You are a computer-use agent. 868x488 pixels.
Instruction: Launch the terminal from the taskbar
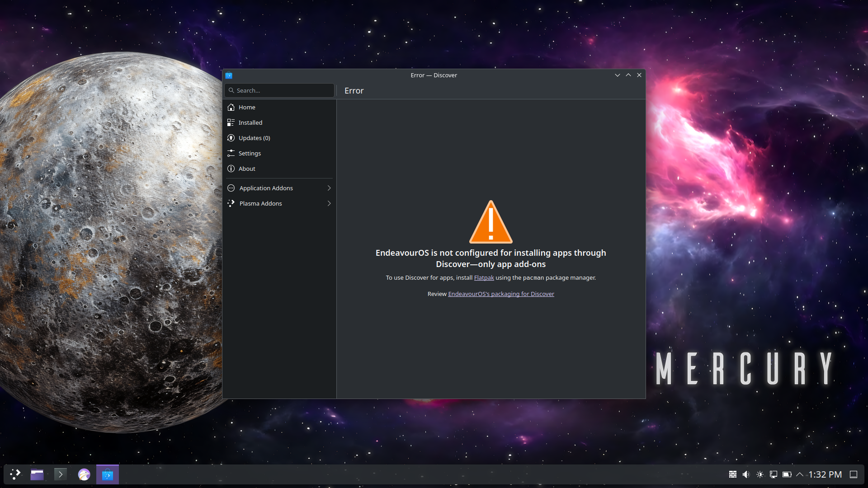pyautogui.click(x=60, y=474)
